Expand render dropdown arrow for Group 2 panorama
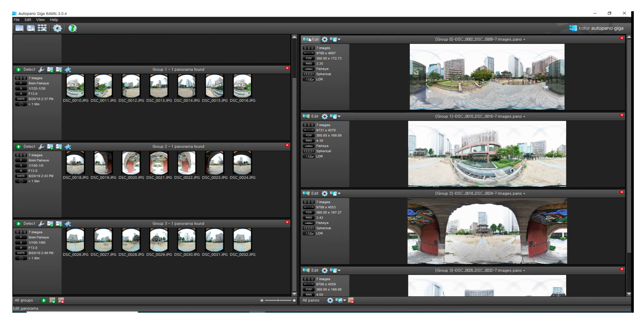The image size is (644, 322). 339,193
